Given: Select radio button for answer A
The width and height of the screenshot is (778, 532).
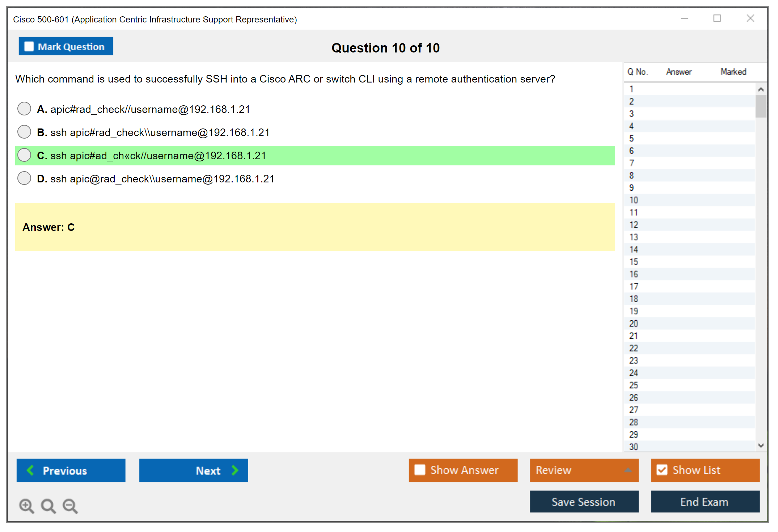Looking at the screenshot, I should 24,109.
